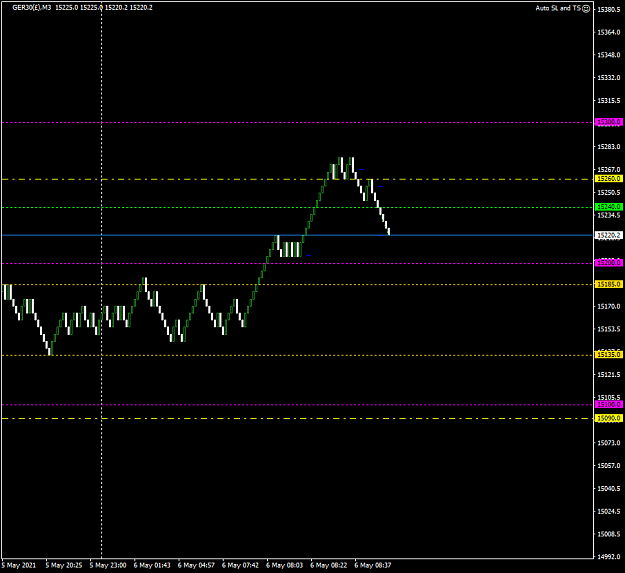Click the 15073.0 value on price axis
This screenshot has height=573, width=625.
tap(609, 443)
